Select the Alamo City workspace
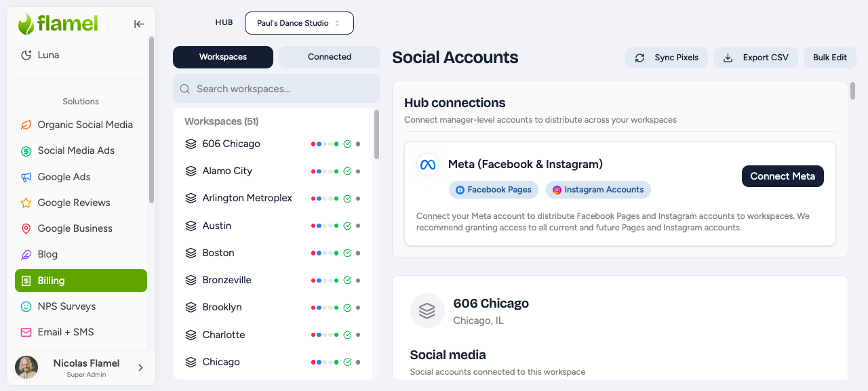868x391 pixels. (x=273, y=171)
